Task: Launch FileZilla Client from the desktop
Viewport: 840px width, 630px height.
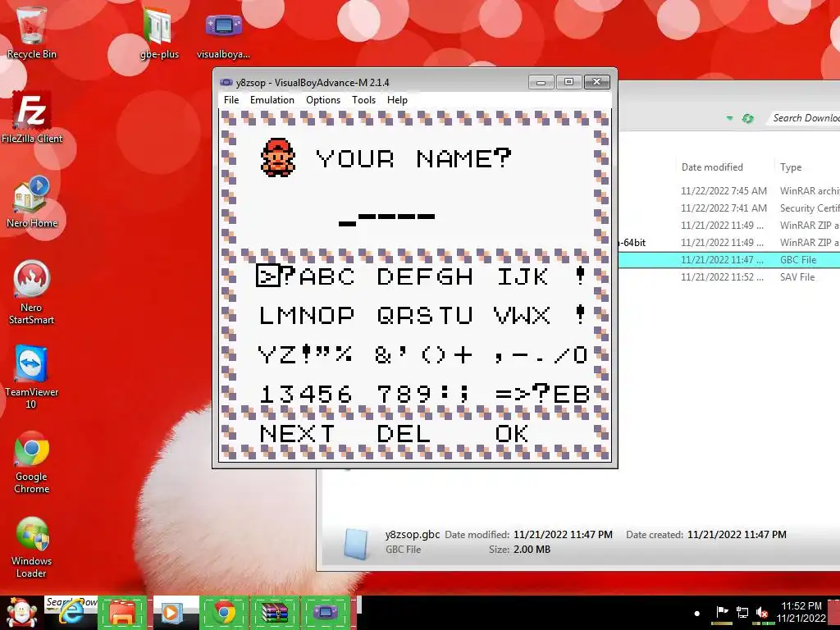Action: [x=32, y=118]
